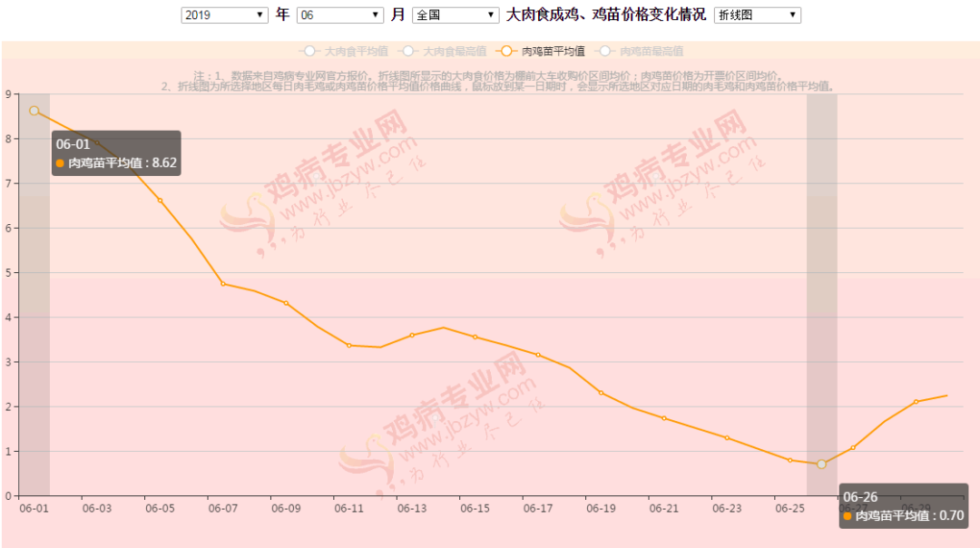Click the 06-13 data point on line
The height and width of the screenshot is (548, 980).
tap(412, 336)
